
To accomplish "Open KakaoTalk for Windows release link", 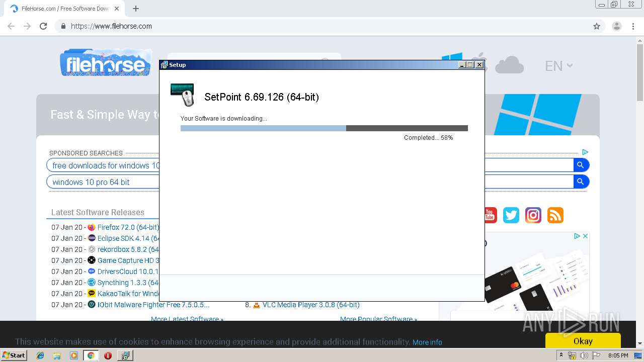I will [x=128, y=294].
